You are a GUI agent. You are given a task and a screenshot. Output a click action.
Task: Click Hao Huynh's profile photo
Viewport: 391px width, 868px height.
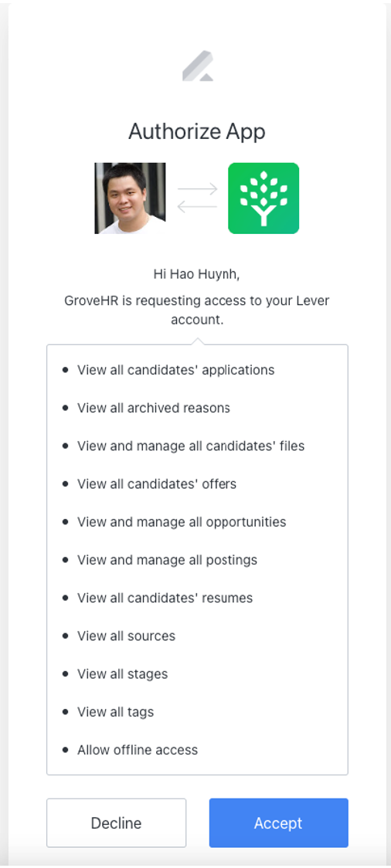[130, 198]
